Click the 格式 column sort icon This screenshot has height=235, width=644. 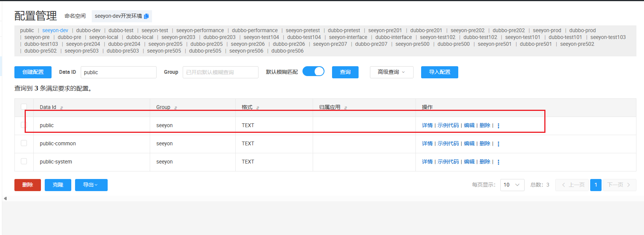[258, 108]
